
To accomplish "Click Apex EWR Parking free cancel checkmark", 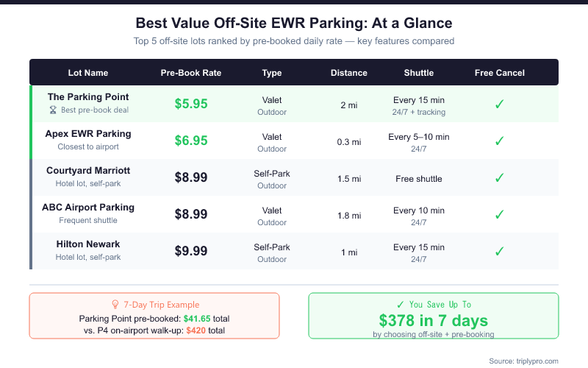I will click(500, 141).
